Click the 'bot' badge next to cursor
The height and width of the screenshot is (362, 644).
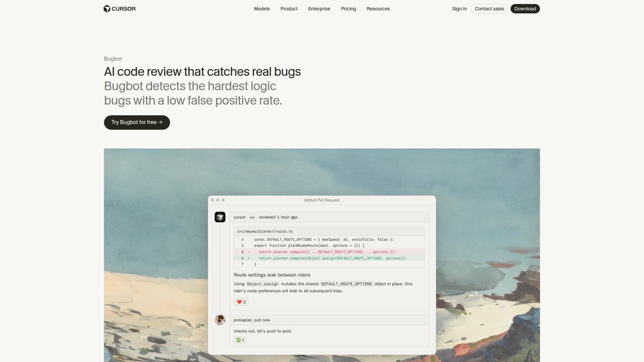click(252, 217)
